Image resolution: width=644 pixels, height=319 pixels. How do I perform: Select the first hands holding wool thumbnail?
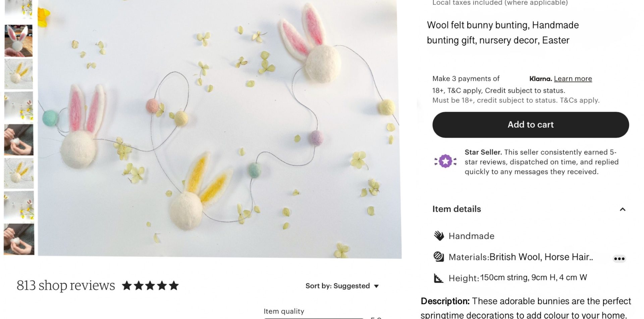click(18, 140)
